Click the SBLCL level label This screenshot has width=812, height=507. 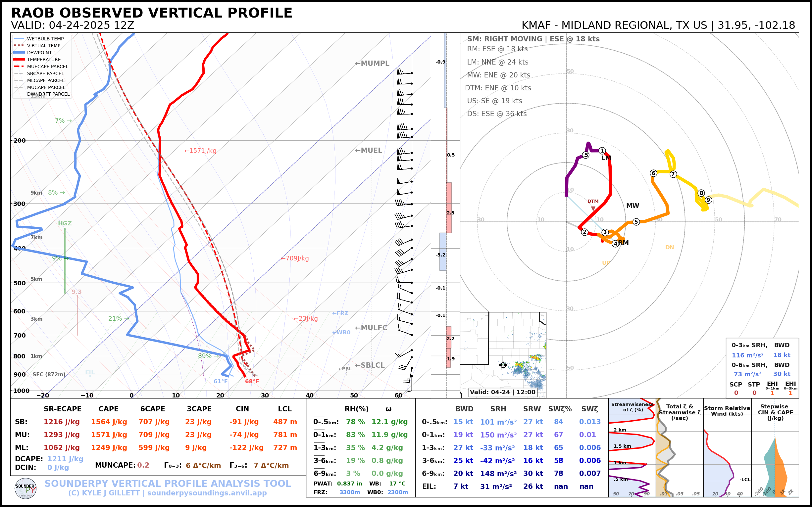pos(370,365)
